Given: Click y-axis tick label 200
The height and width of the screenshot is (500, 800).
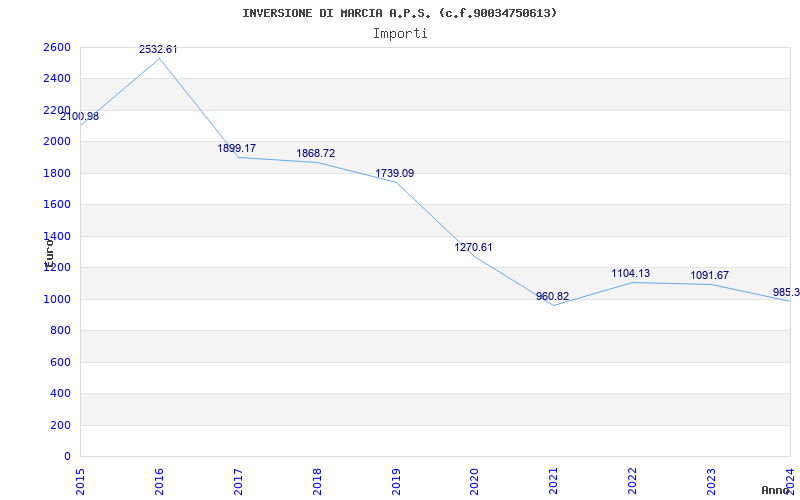Looking at the screenshot, I should click(x=60, y=425).
